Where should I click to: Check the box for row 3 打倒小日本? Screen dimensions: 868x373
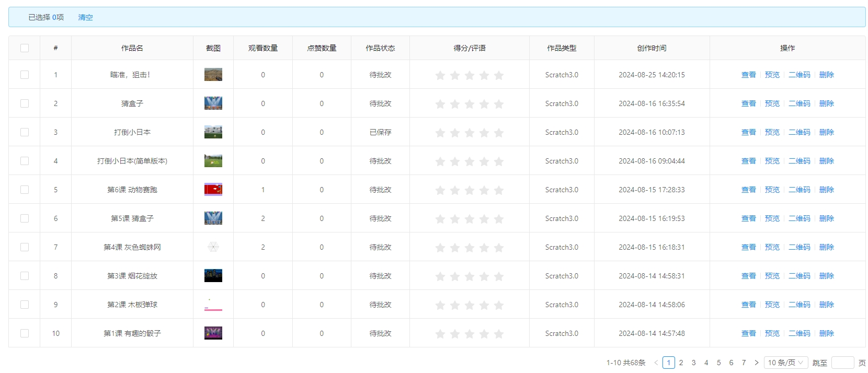[x=25, y=132]
